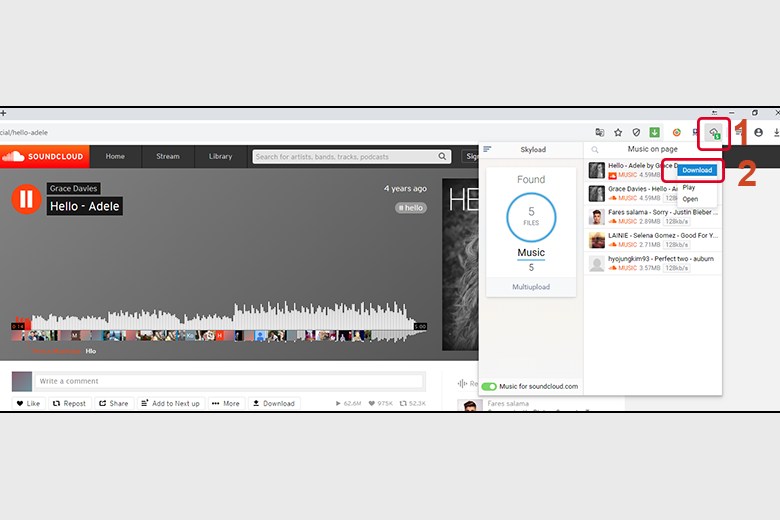
Task: Open the browser profile account icon
Action: [758, 132]
